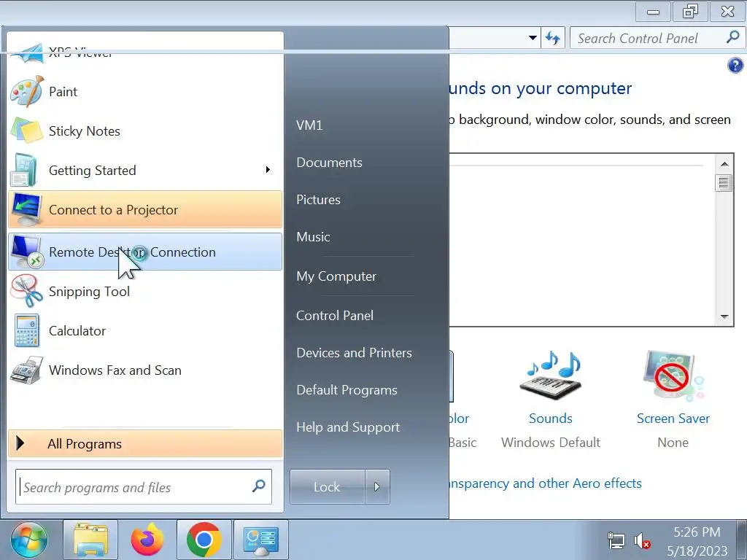Launch Firefox from the taskbar
The width and height of the screenshot is (747, 560).
(x=147, y=540)
